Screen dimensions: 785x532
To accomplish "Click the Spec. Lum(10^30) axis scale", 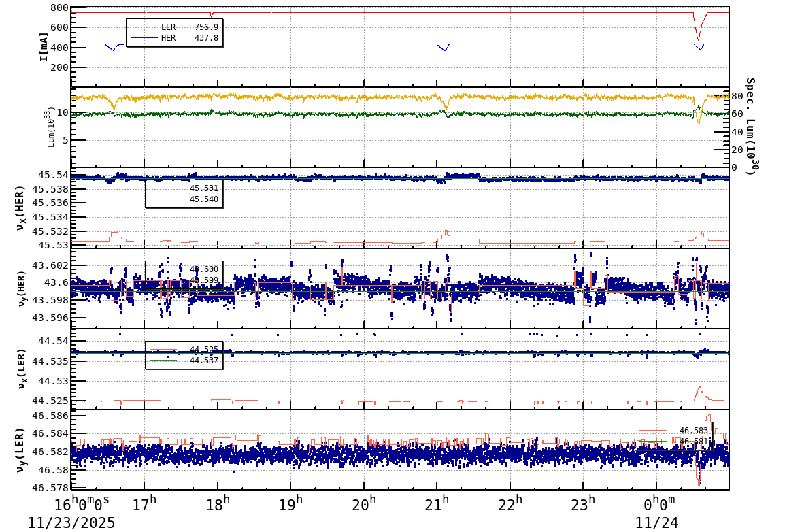I will tap(750, 122).
